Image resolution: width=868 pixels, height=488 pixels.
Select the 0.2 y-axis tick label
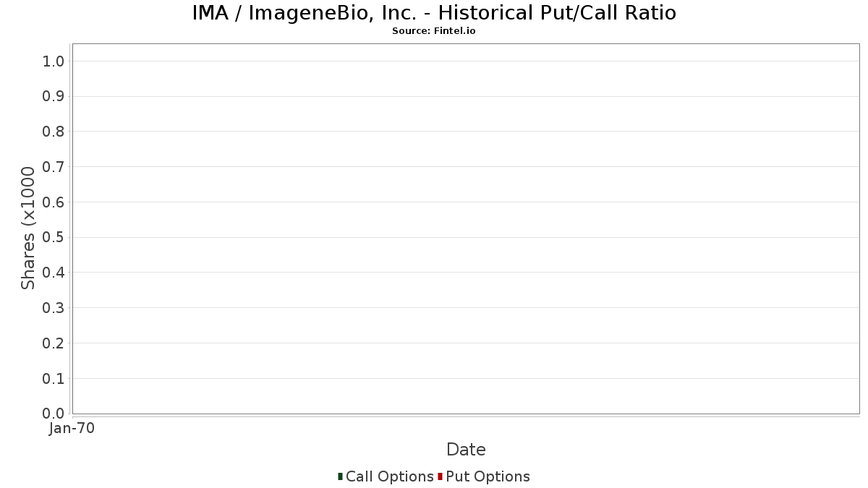pyautogui.click(x=54, y=343)
